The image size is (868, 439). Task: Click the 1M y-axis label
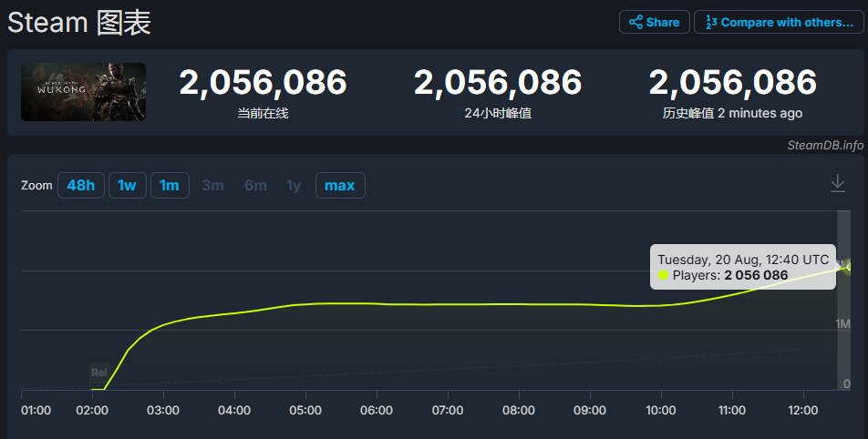[843, 324]
